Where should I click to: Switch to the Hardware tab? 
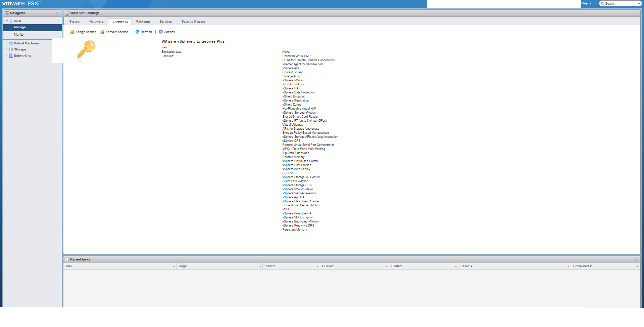(96, 22)
